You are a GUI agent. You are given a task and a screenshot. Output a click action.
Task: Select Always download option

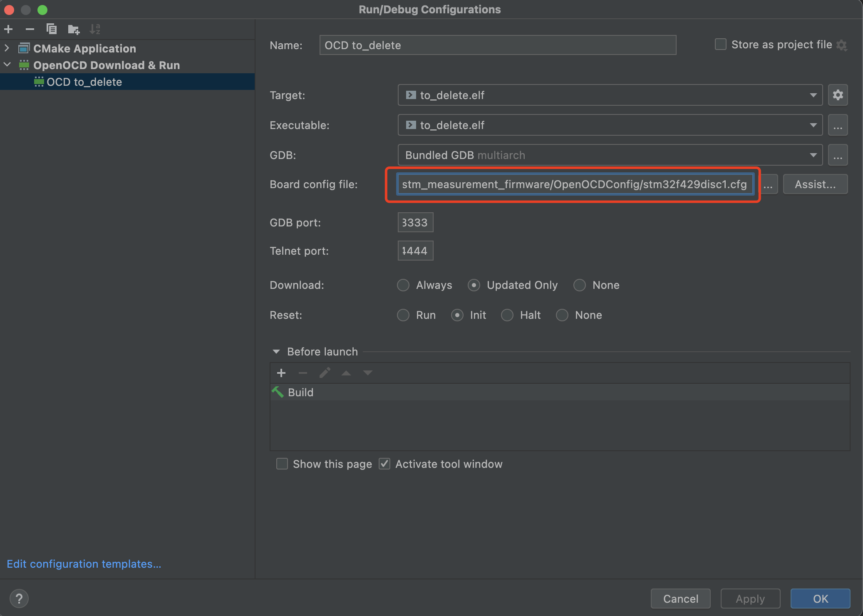[403, 285]
